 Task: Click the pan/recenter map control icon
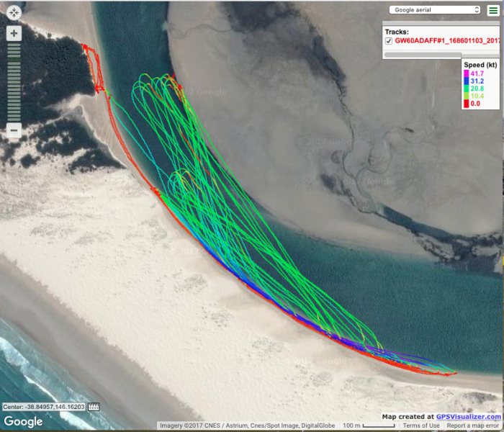(14, 12)
